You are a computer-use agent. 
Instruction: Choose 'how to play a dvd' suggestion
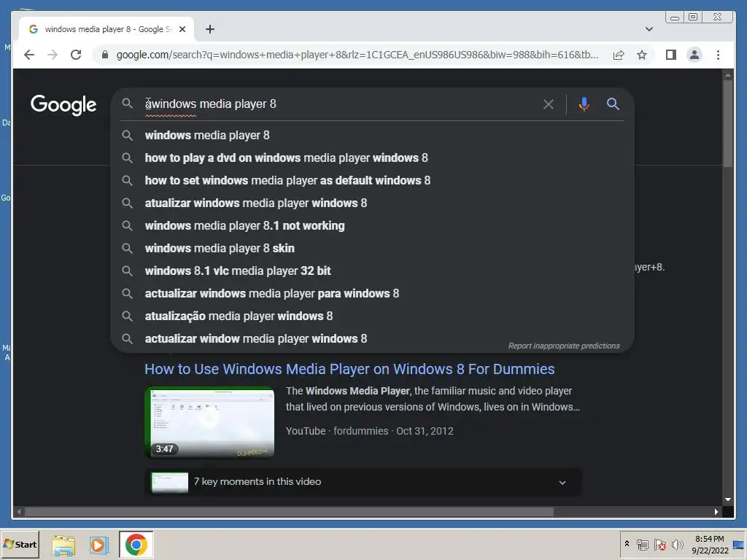(x=372, y=157)
